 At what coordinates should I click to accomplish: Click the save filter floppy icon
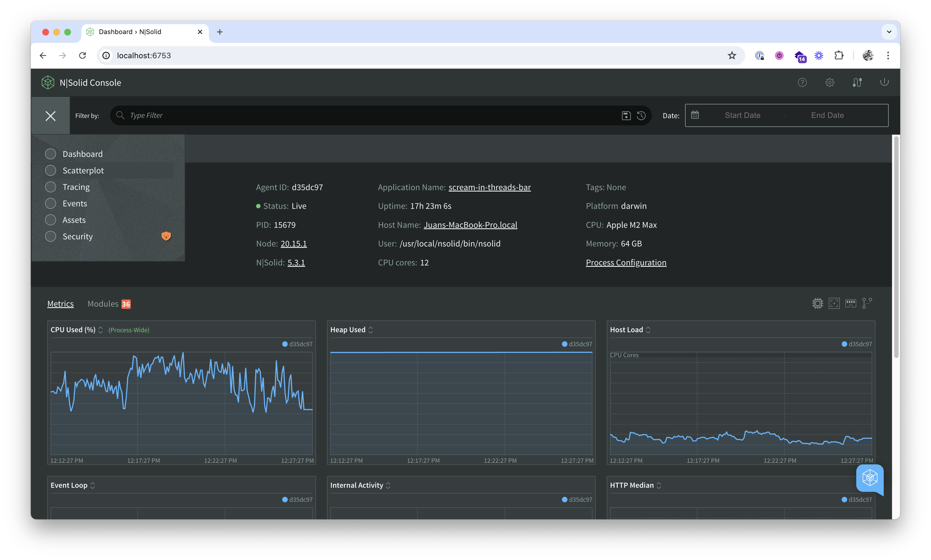point(626,115)
